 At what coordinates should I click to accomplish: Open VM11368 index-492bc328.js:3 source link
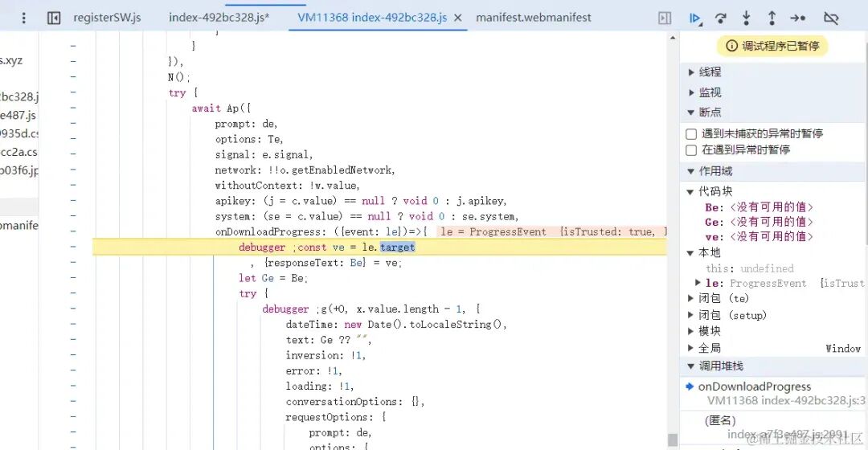pos(786,401)
